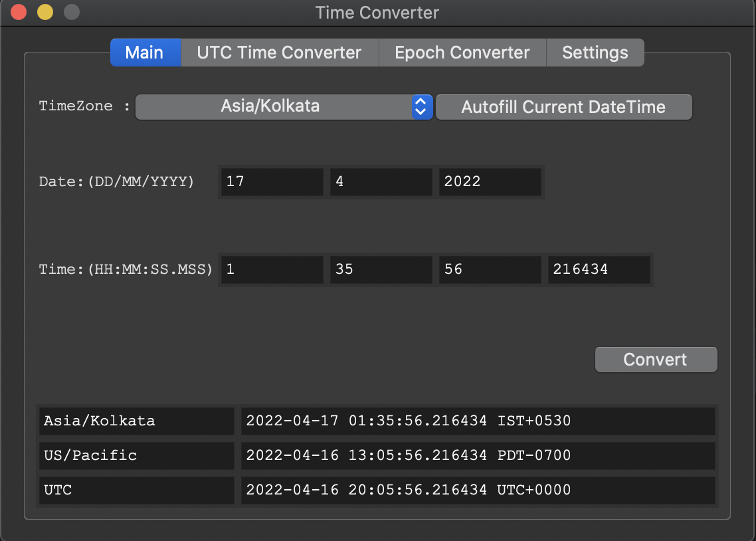Open the Asia/Kolkata timezone dropdown
Viewport: 756px width, 541px height.
pos(272,106)
